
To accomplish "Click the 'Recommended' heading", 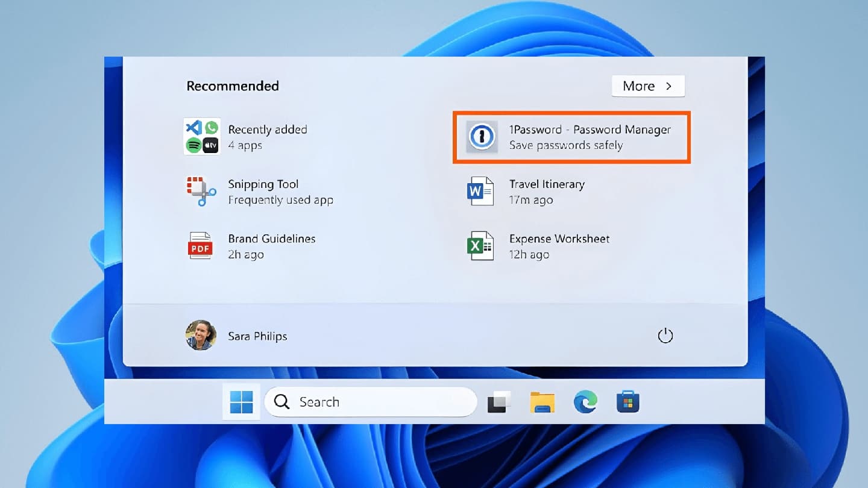I will click(233, 86).
